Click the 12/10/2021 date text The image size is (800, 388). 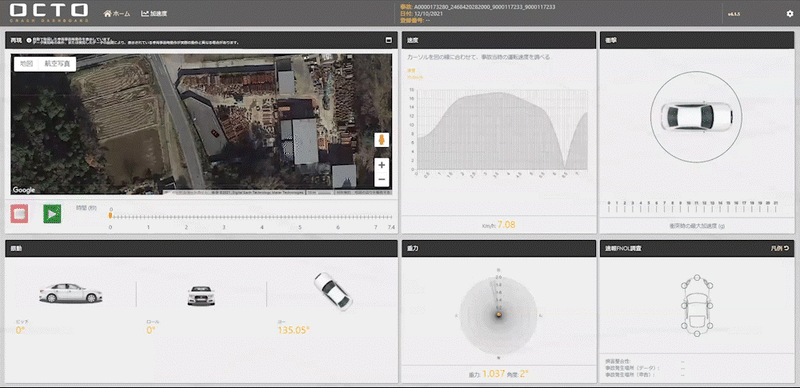point(429,14)
